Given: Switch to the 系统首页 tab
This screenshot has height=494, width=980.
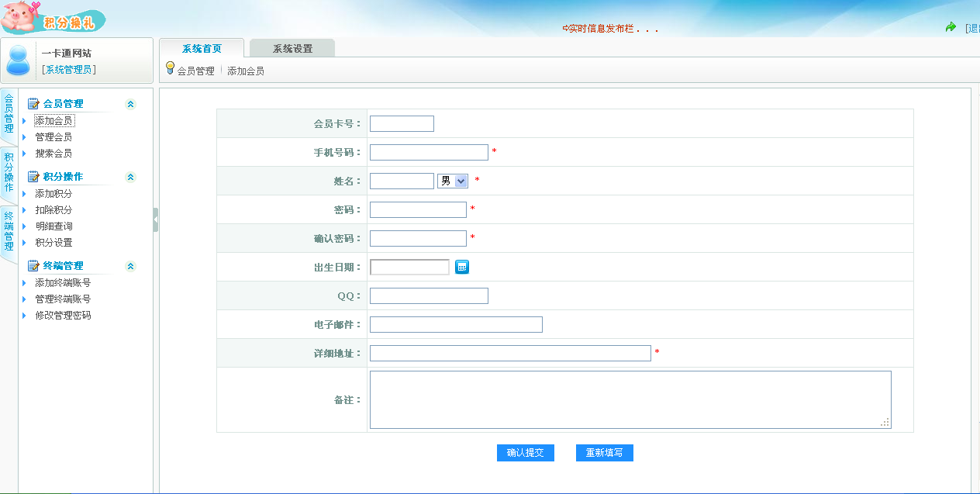Looking at the screenshot, I should (x=202, y=48).
